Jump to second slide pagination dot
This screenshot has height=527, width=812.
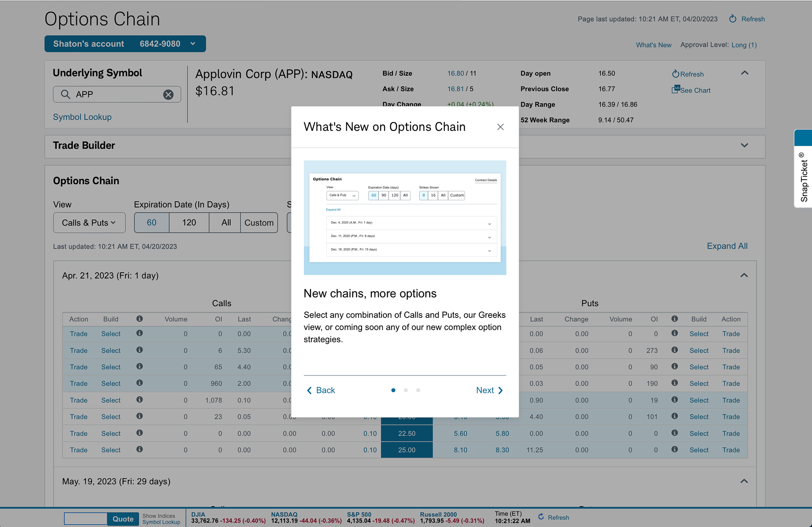406,390
